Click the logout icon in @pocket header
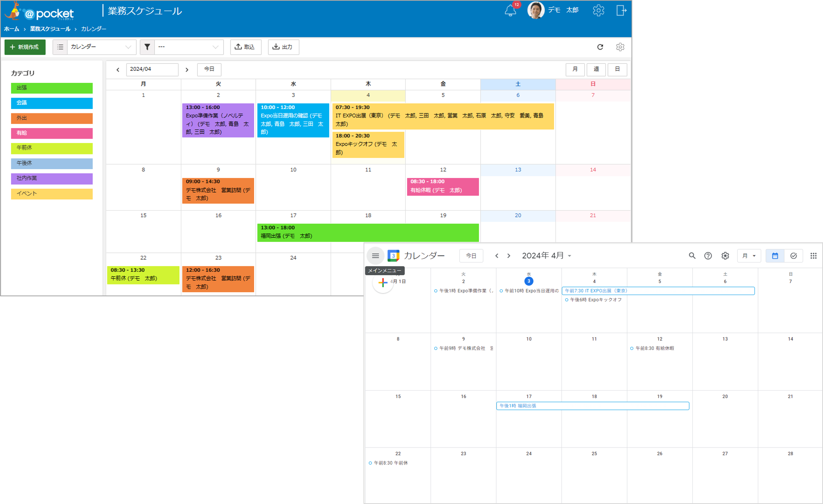 point(621,10)
